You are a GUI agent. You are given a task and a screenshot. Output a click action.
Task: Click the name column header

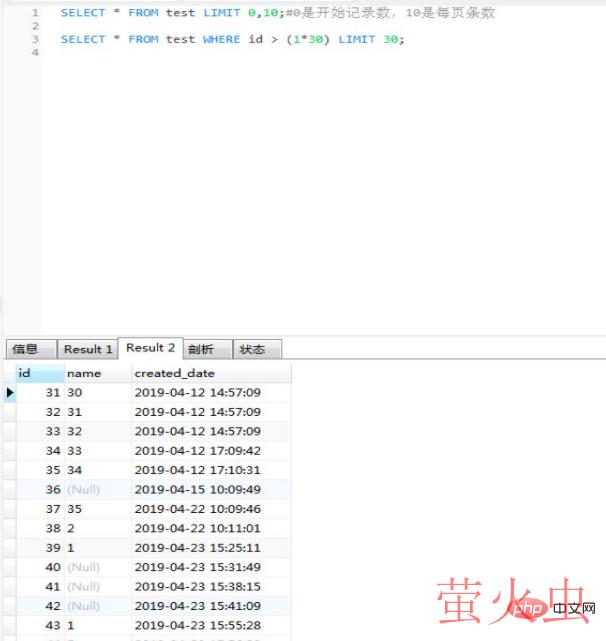[96, 373]
